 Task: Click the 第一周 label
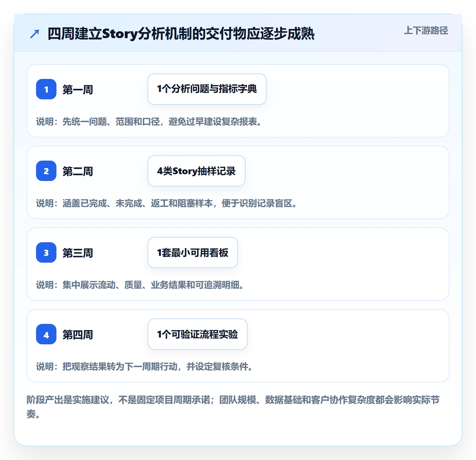[x=78, y=90]
